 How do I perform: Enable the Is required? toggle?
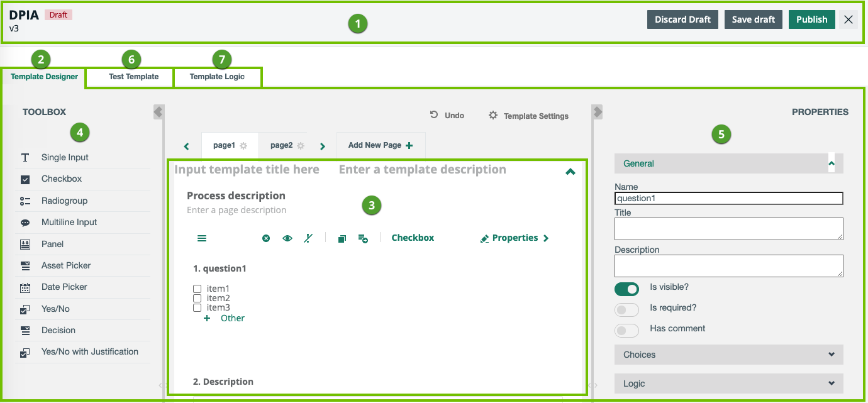626,309
